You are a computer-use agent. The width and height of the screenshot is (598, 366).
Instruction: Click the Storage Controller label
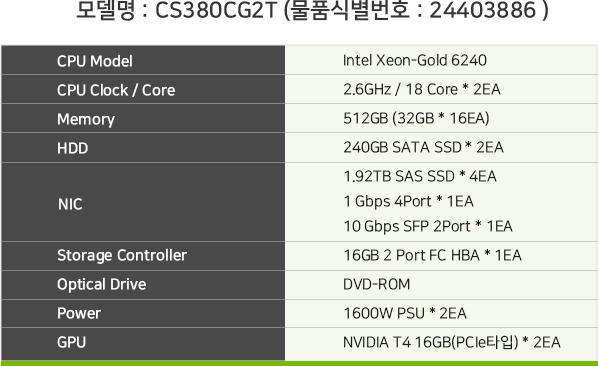point(122,255)
